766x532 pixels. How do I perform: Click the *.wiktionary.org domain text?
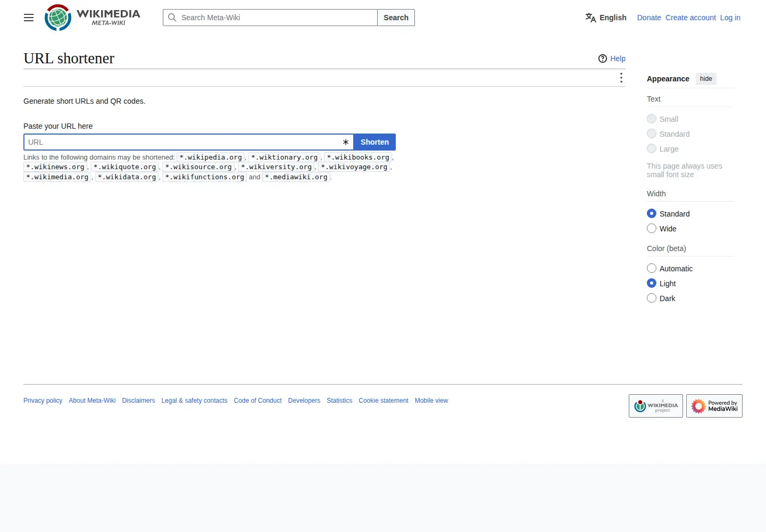point(285,157)
